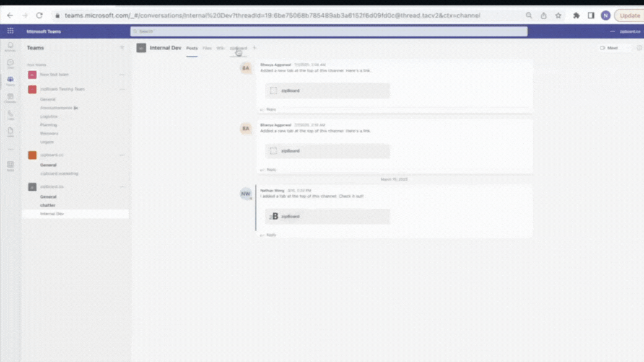Screen dimensions: 644x362
Task: Select the Teams icon in left rail
Action: pos(10,81)
